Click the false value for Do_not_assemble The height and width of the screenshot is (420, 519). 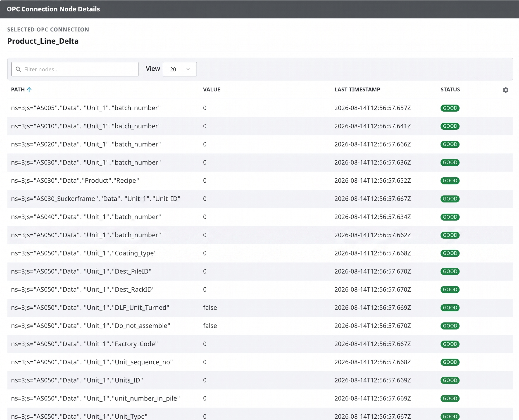pos(210,326)
